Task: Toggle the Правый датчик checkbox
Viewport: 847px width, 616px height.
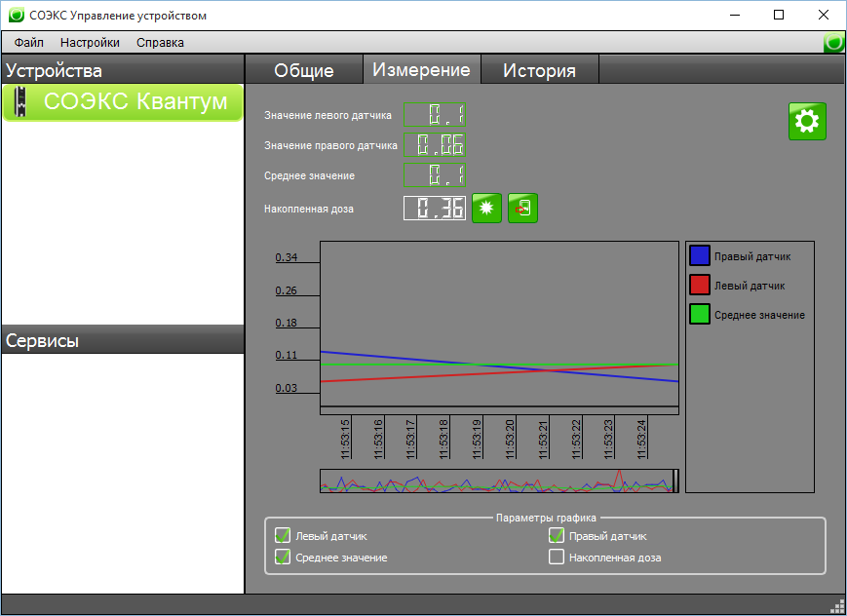Action: coord(557,535)
